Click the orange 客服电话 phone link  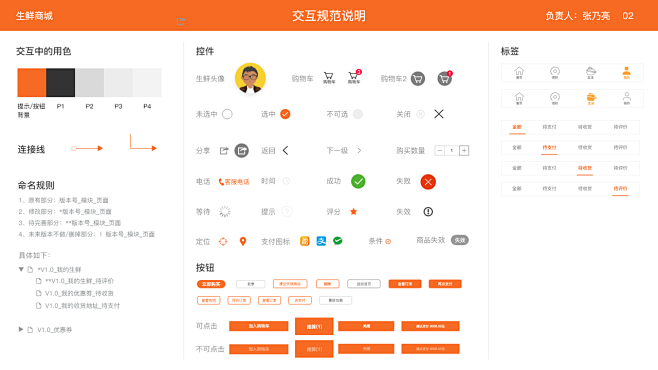click(234, 182)
